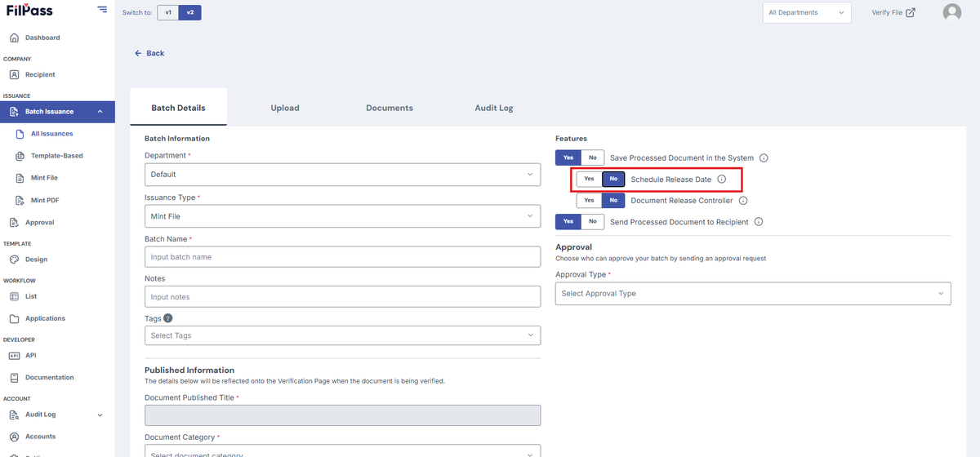Info icon beside Document Release Controller
Viewport: 980px width, 457px height.
point(743,200)
